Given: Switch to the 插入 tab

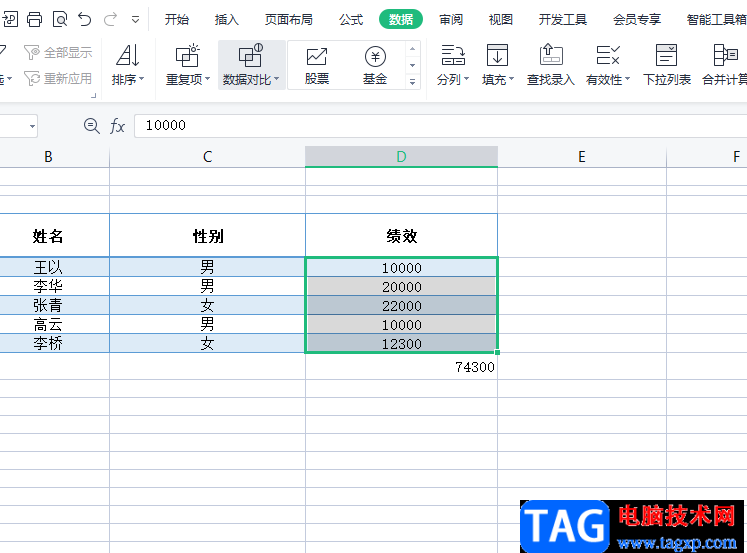Looking at the screenshot, I should pos(226,20).
